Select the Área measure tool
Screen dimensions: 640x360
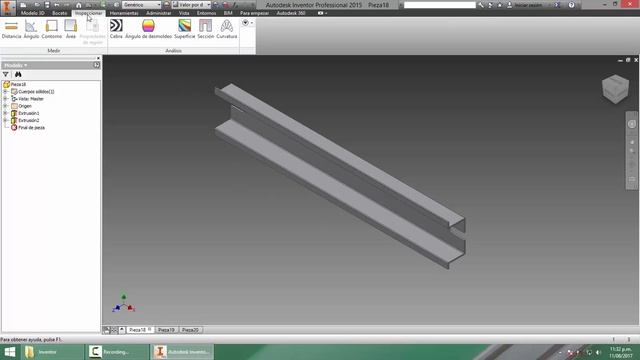click(x=71, y=29)
